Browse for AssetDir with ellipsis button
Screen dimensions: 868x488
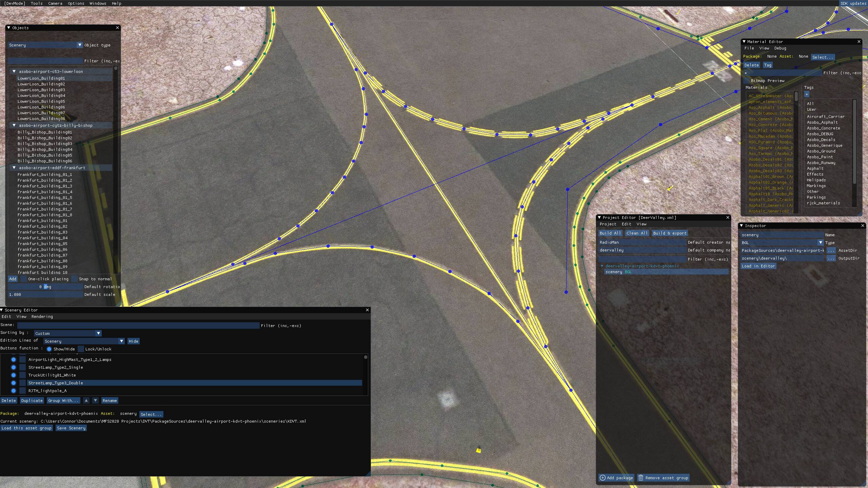[831, 250]
